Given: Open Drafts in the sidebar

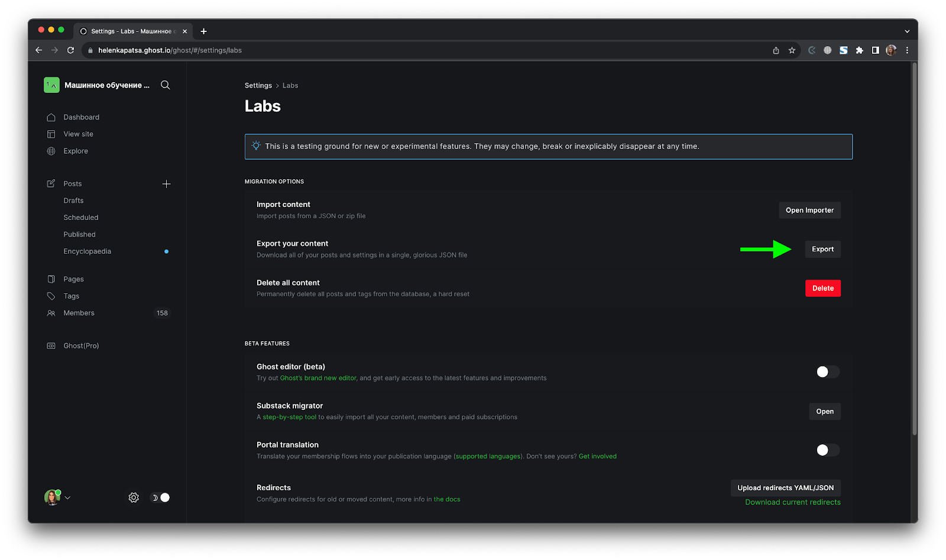Looking at the screenshot, I should click(x=73, y=200).
